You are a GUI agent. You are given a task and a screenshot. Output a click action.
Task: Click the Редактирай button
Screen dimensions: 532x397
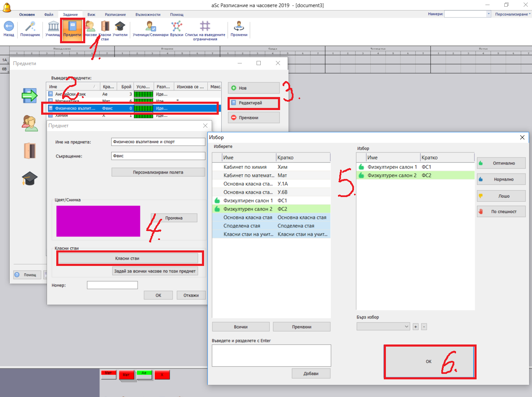pyautogui.click(x=254, y=103)
